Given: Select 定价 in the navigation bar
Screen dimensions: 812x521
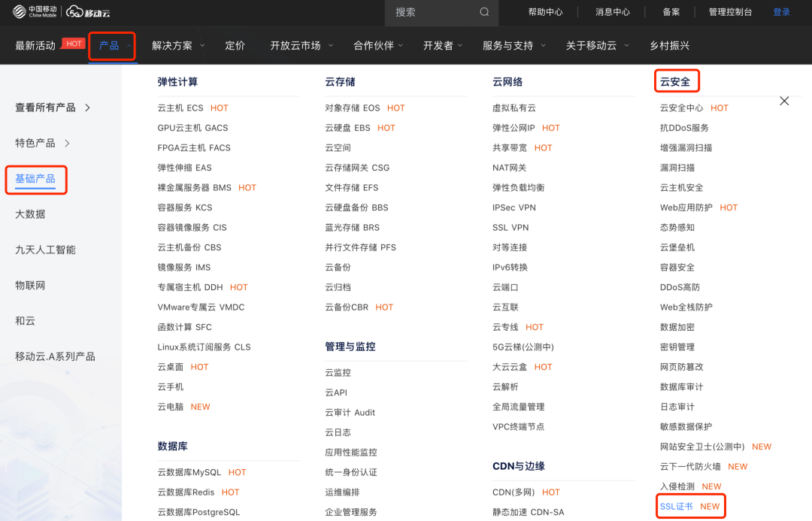Looking at the screenshot, I should pos(235,46).
